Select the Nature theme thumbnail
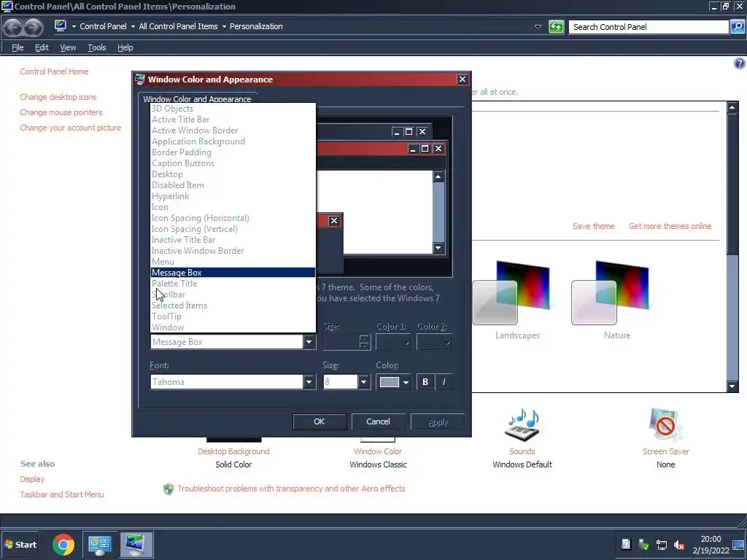Image resolution: width=747 pixels, height=560 pixels. 611,293
